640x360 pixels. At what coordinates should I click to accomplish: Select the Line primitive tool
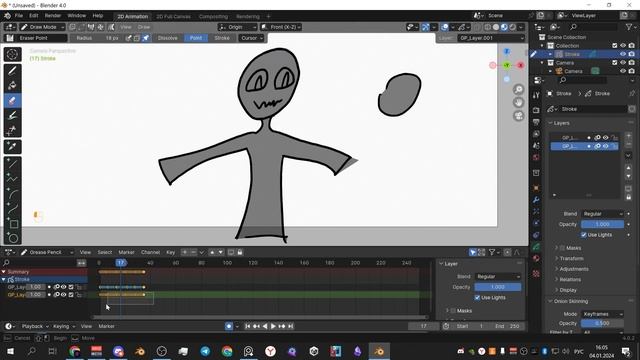pyautogui.click(x=12, y=163)
